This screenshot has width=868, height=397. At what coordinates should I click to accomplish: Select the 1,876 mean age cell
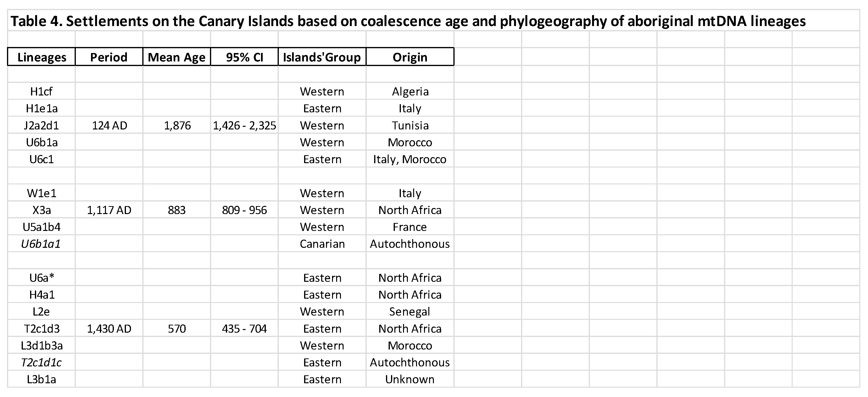[177, 126]
